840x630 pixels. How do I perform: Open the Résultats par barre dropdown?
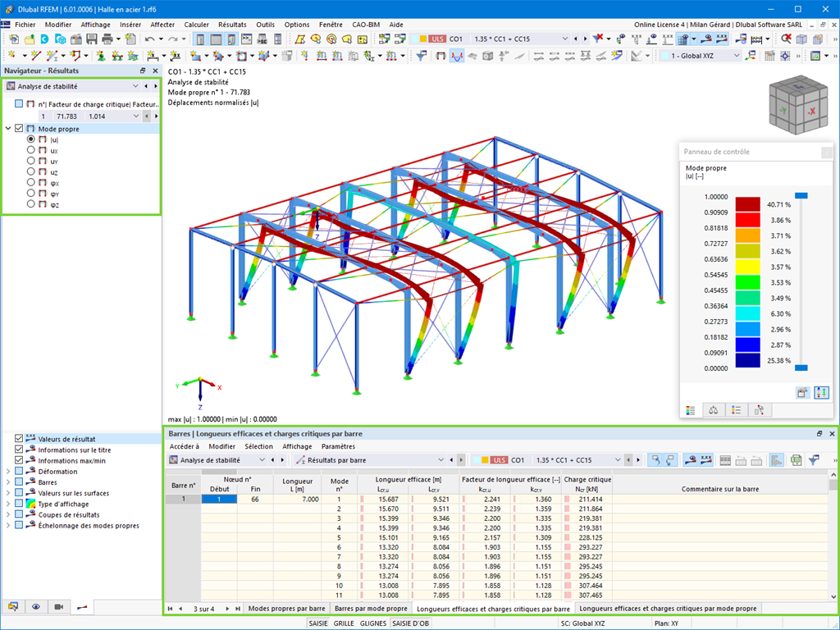pyautogui.click(x=370, y=460)
